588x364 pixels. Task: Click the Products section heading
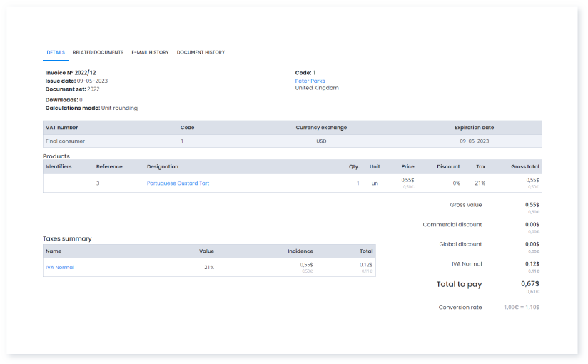(56, 156)
